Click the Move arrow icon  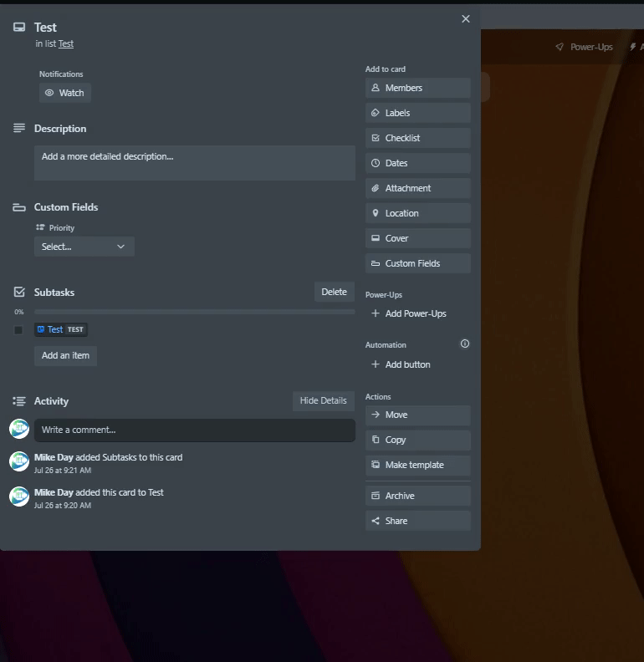[x=376, y=415]
